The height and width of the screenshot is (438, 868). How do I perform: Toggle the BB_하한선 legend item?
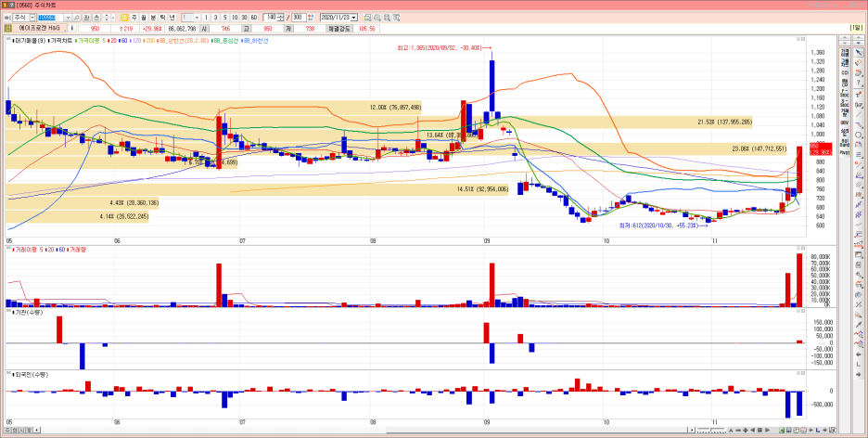point(255,41)
